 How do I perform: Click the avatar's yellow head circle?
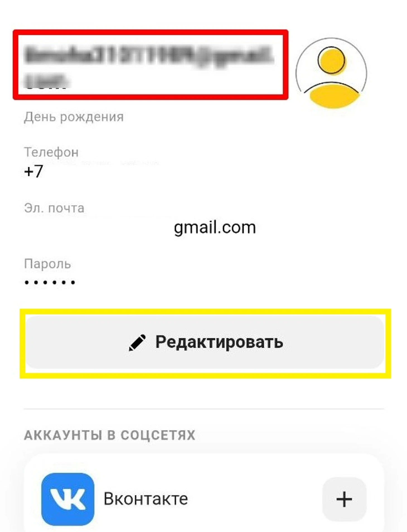331,60
